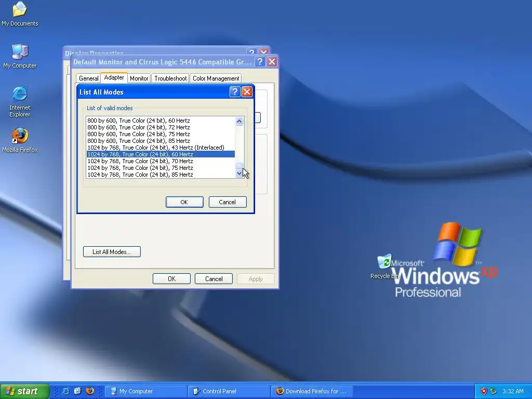The height and width of the screenshot is (399, 532).
Task: Click Firefox quick launch icon
Action: point(90,391)
